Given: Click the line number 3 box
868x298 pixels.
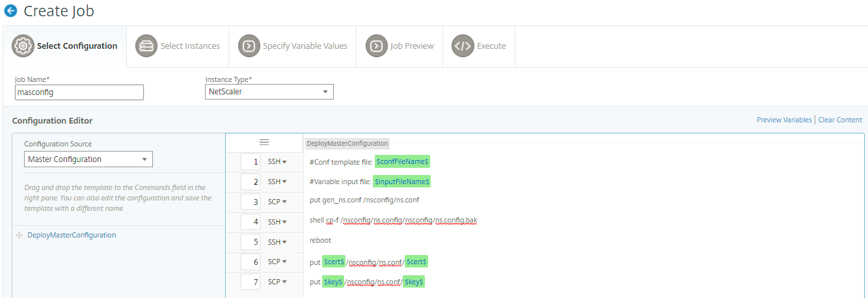Looking at the screenshot, I should (251, 202).
